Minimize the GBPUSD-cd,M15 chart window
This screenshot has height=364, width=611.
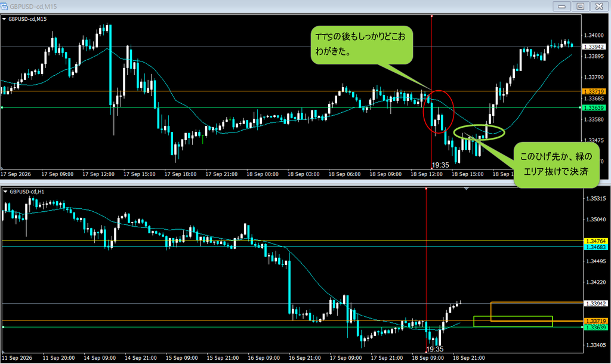pos(561,6)
